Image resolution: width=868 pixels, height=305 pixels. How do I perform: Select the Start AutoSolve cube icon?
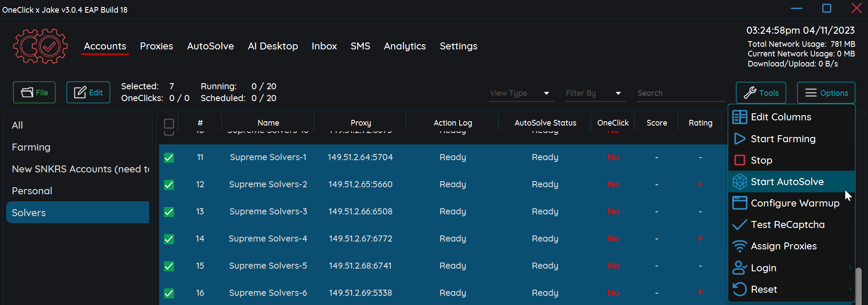[x=739, y=182]
